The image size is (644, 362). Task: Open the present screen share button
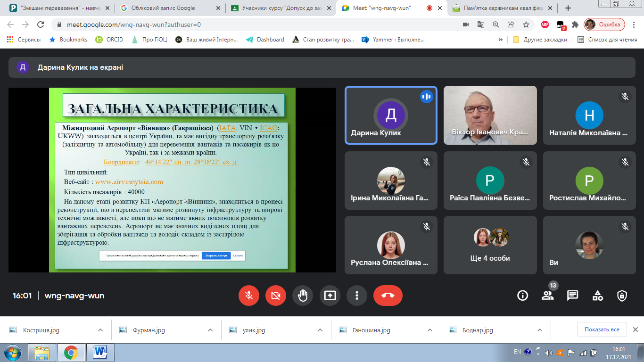point(330,296)
